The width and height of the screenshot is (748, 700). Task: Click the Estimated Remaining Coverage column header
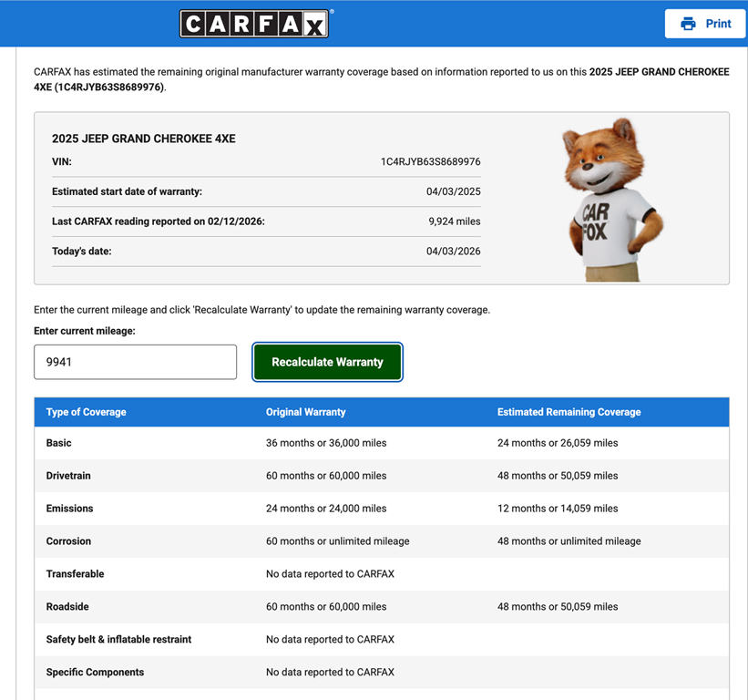click(x=569, y=412)
